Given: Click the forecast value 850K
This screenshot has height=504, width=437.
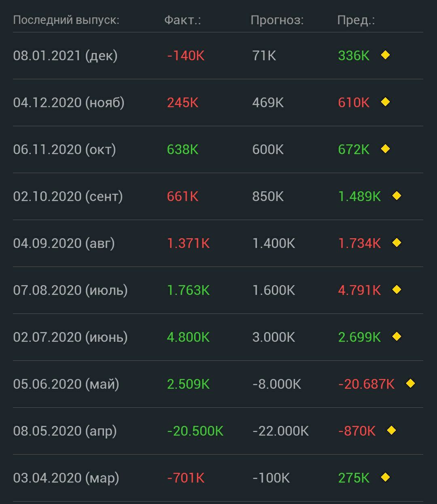Looking at the screenshot, I should click(268, 197).
